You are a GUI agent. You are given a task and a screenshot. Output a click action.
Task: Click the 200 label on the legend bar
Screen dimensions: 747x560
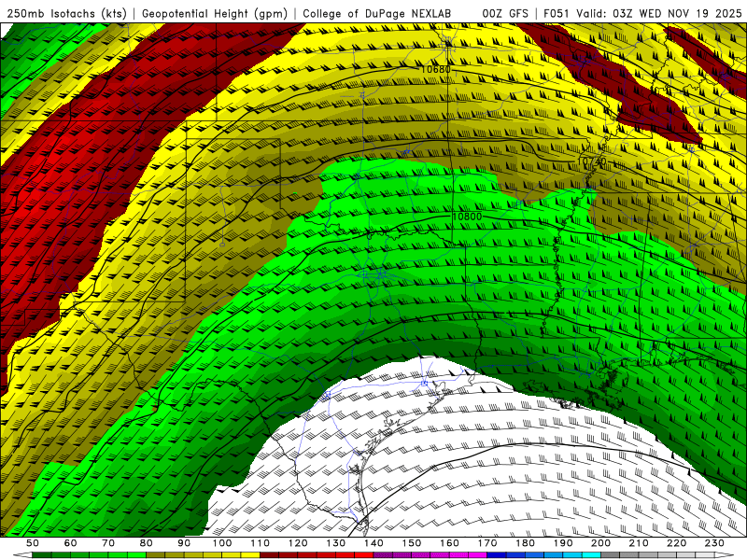click(x=600, y=543)
